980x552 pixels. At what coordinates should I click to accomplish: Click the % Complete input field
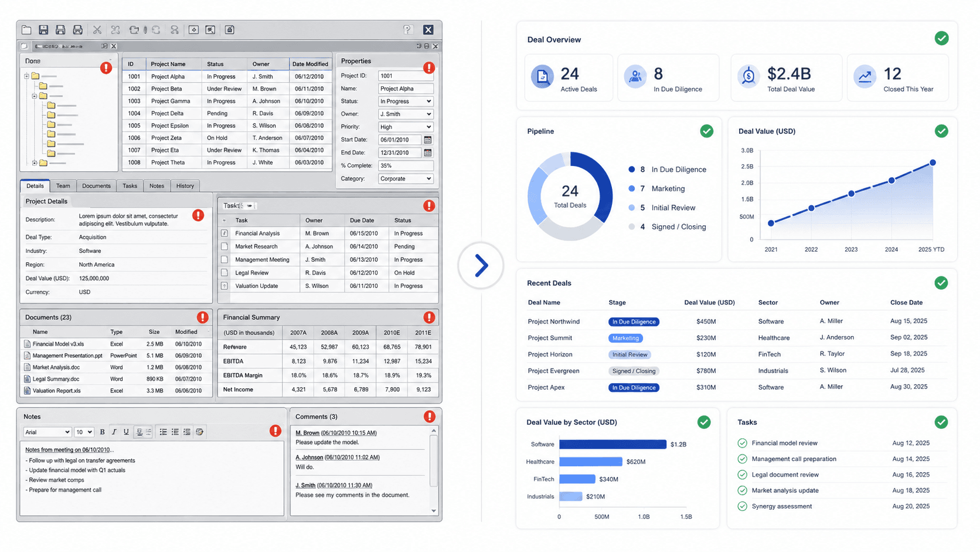pos(406,166)
